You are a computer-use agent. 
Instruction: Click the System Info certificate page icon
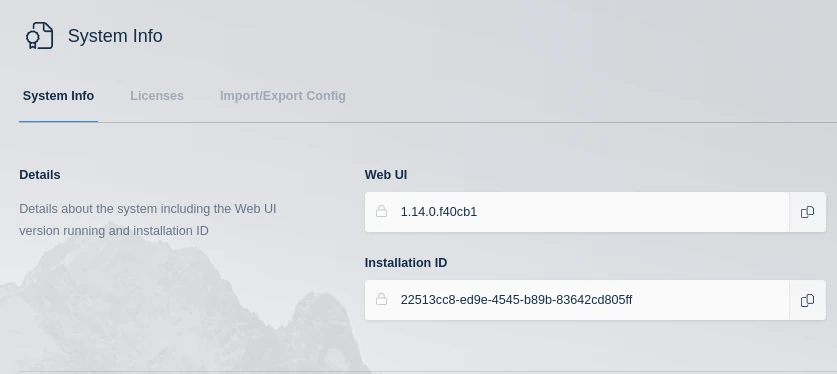pyautogui.click(x=40, y=36)
